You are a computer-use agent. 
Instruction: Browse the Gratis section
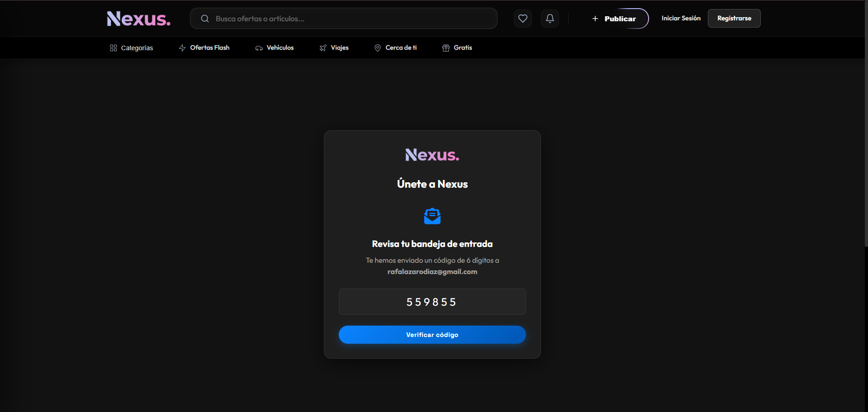pyautogui.click(x=457, y=48)
